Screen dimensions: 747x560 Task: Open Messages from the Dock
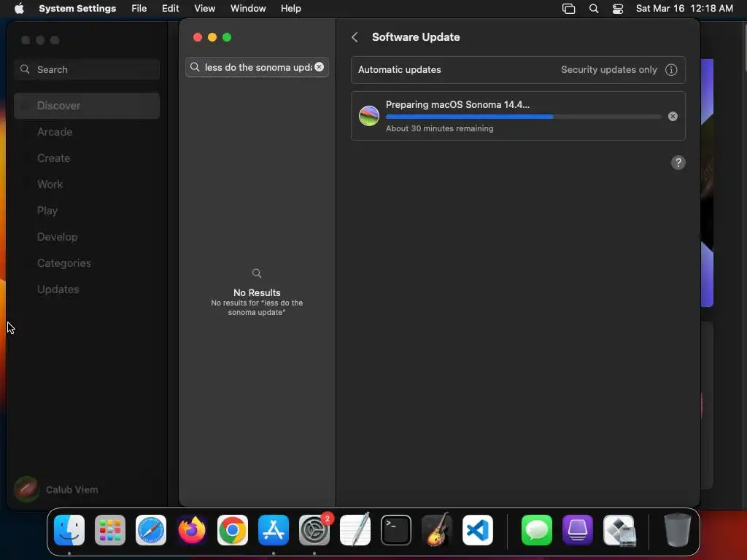click(x=537, y=530)
